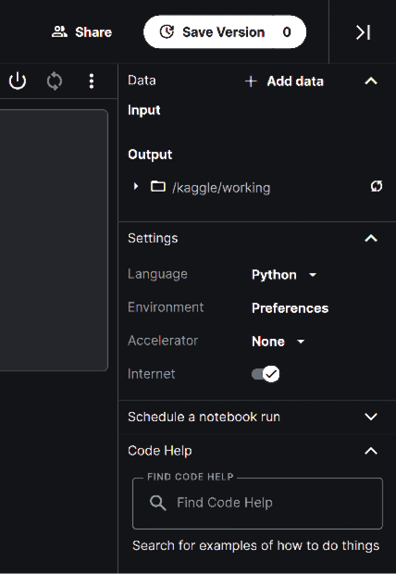Click the Input heading
Screen dimensions: 396x574
tap(144, 110)
